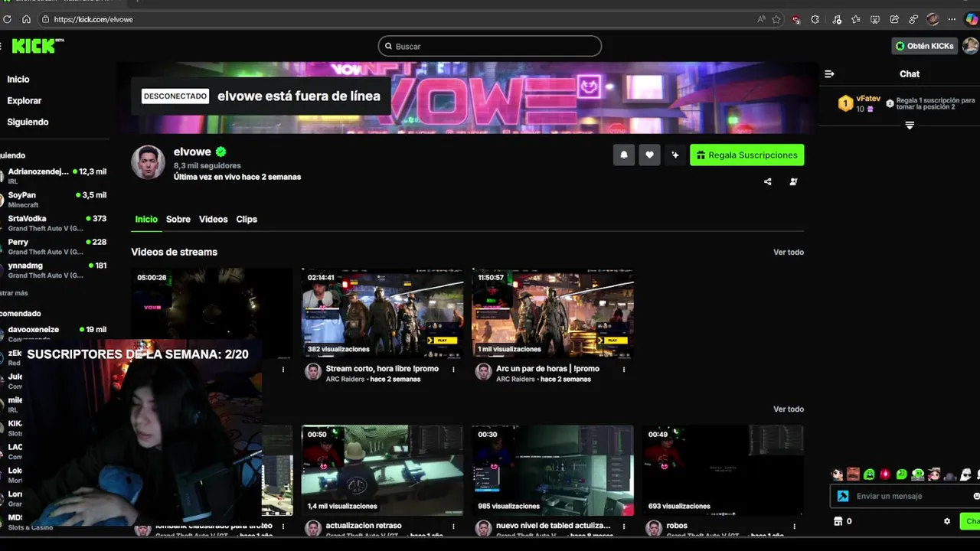Open options menu for robos clip
The image size is (980, 551).
(x=794, y=527)
